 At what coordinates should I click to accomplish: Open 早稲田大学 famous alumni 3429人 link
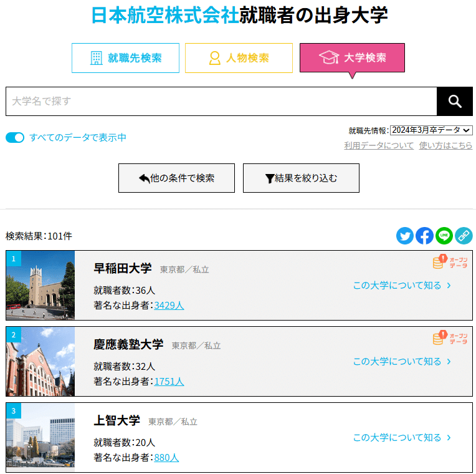coord(169,306)
